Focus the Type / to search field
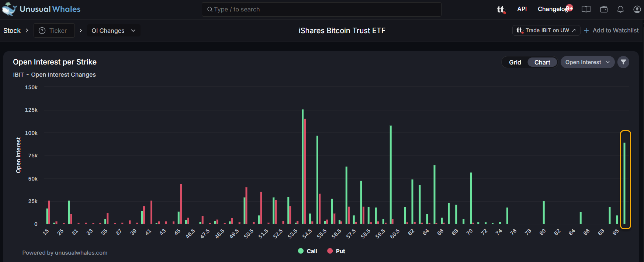The width and height of the screenshot is (644, 262). [x=322, y=9]
